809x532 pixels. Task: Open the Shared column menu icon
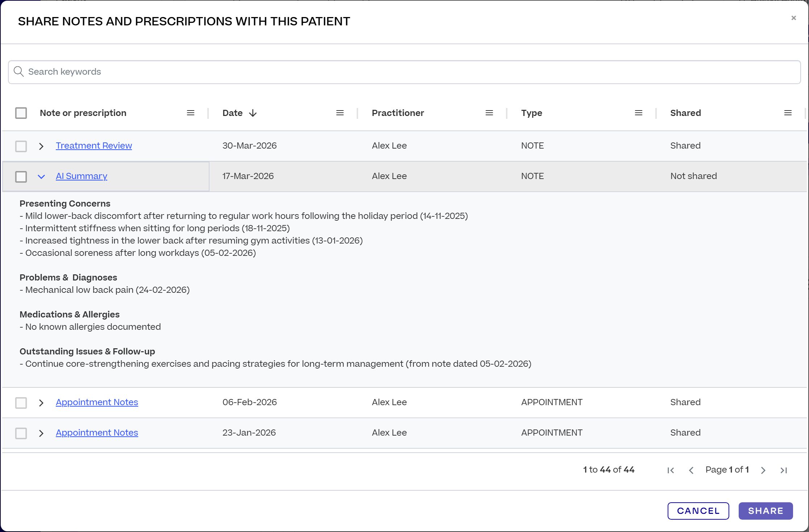pos(788,113)
